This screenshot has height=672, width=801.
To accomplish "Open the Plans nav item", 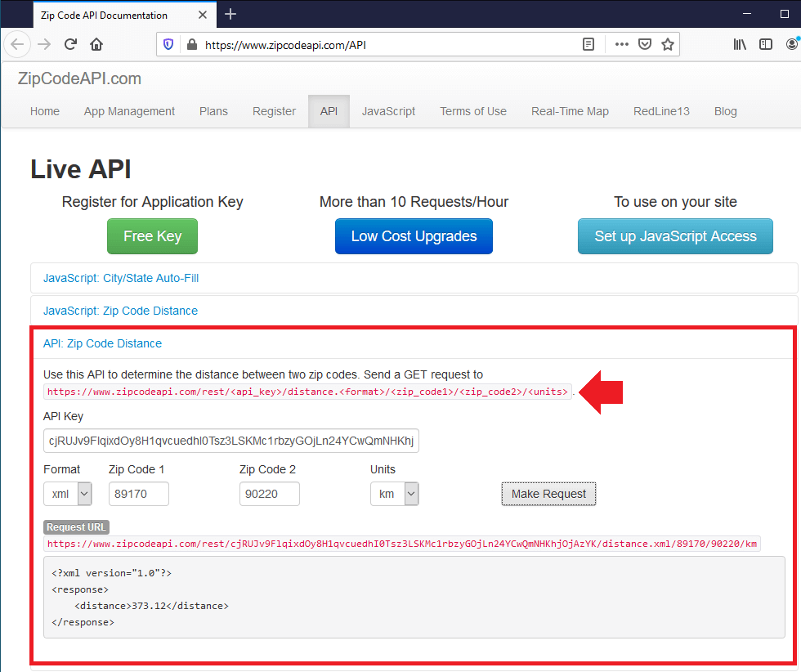I will pos(213,111).
